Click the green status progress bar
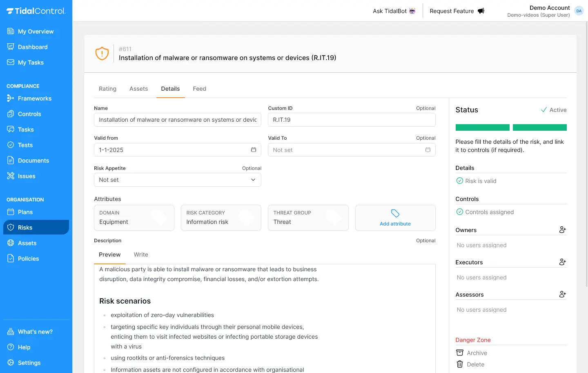The height and width of the screenshot is (373, 588). 511,127
